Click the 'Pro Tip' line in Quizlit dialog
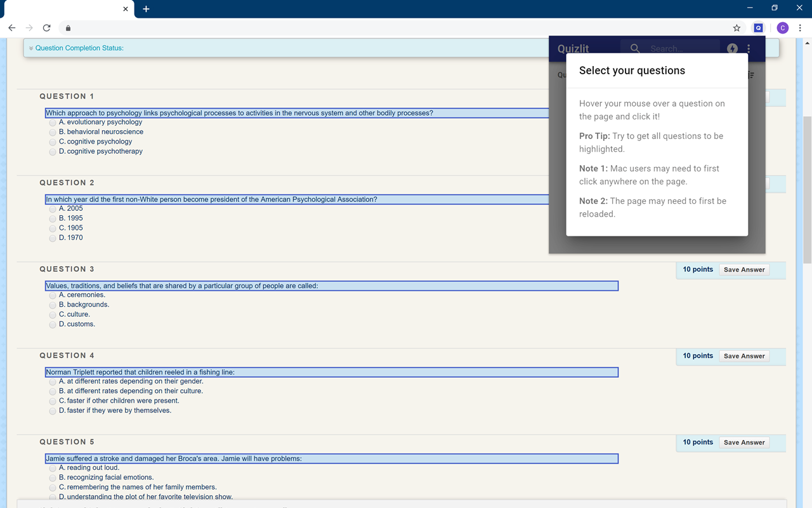 [651, 142]
